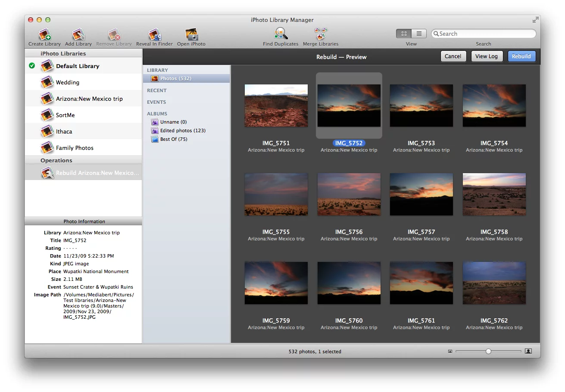Viewport: 565px width, 392px height.
Task: Select the Wedding library icon in sidebar
Action: [46, 82]
